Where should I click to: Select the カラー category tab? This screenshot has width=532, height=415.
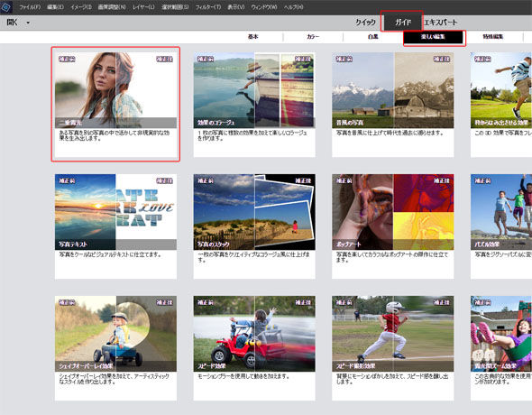[313, 37]
